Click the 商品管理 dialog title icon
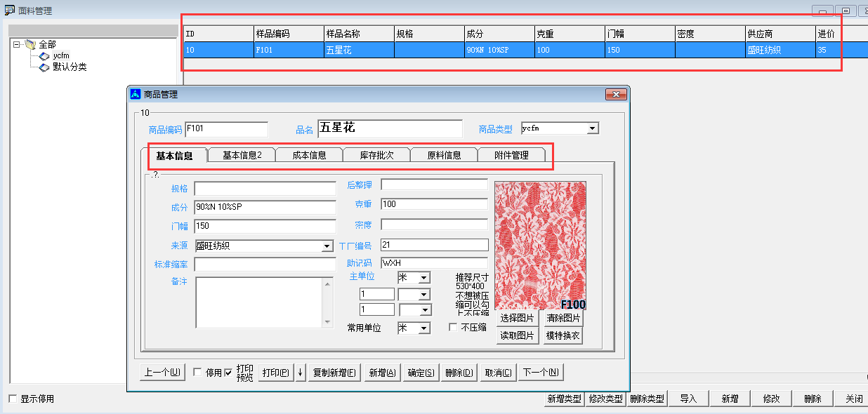Image resolution: width=868 pixels, height=414 pixels. pyautogui.click(x=136, y=94)
